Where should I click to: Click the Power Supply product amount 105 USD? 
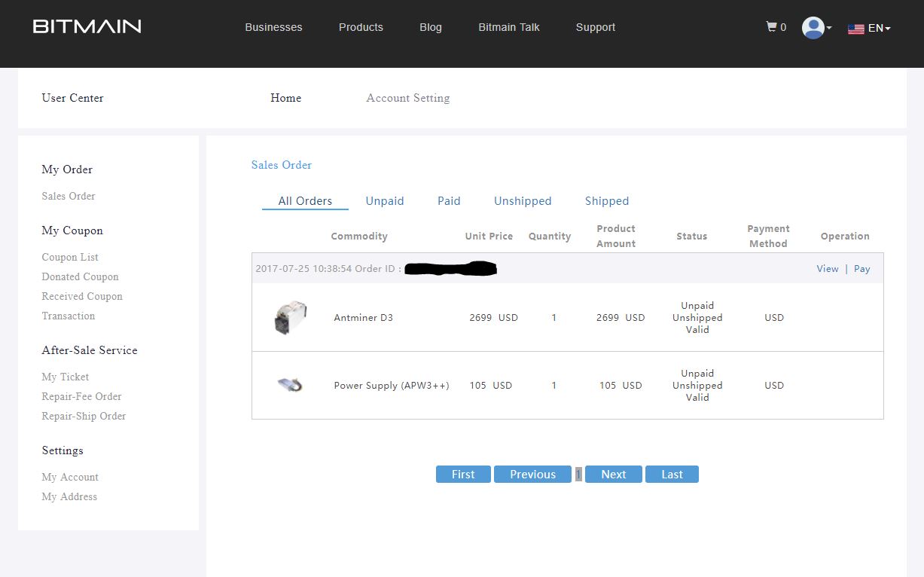click(621, 386)
